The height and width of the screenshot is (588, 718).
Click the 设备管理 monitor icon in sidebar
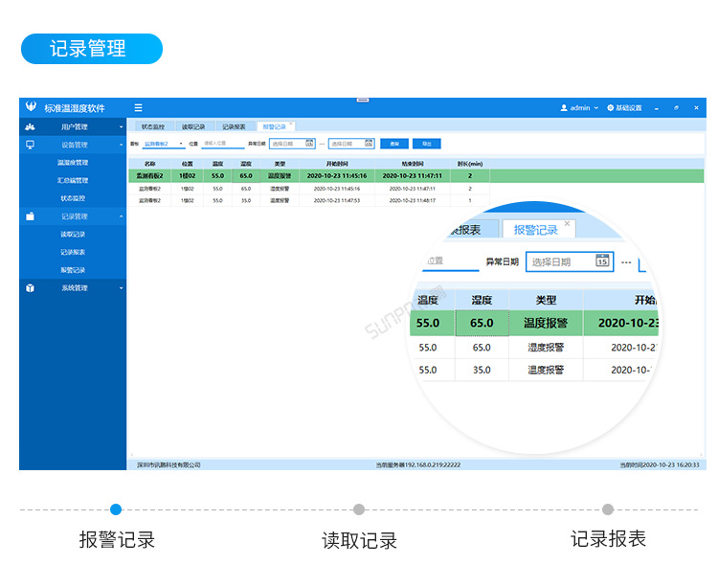tap(31, 145)
